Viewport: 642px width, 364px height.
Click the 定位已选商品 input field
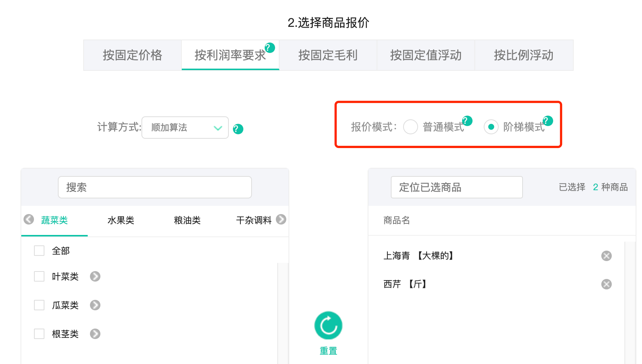coord(456,187)
